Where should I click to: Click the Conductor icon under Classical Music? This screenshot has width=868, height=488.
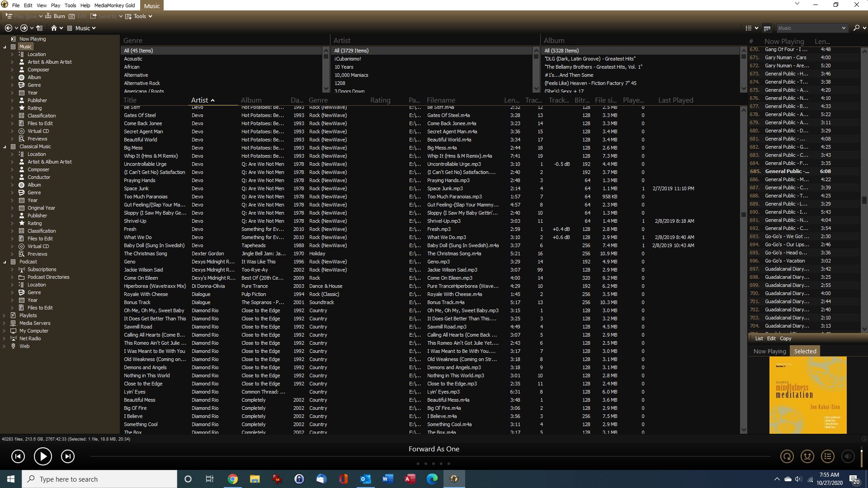(x=21, y=177)
